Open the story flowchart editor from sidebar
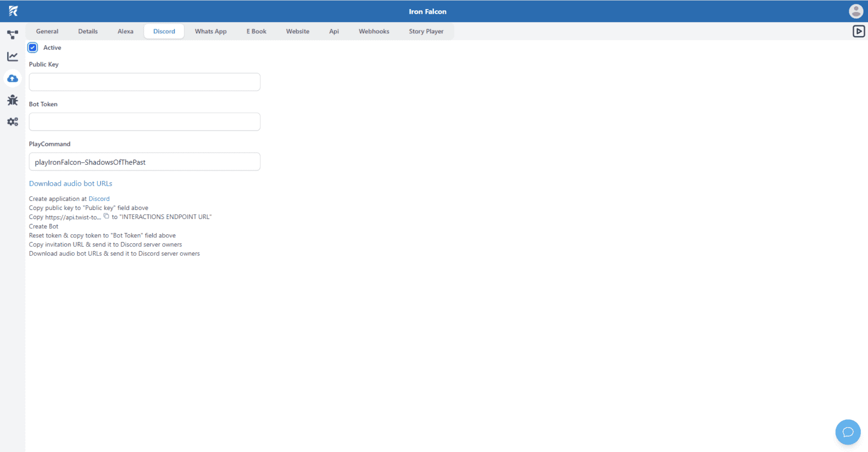This screenshot has height=452, width=868. [x=12, y=35]
